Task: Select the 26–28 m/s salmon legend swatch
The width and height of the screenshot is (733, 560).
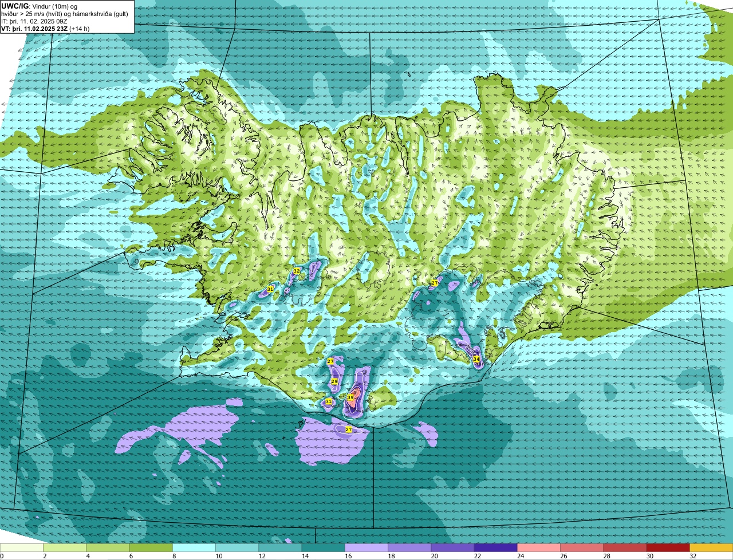Action: (x=582, y=547)
